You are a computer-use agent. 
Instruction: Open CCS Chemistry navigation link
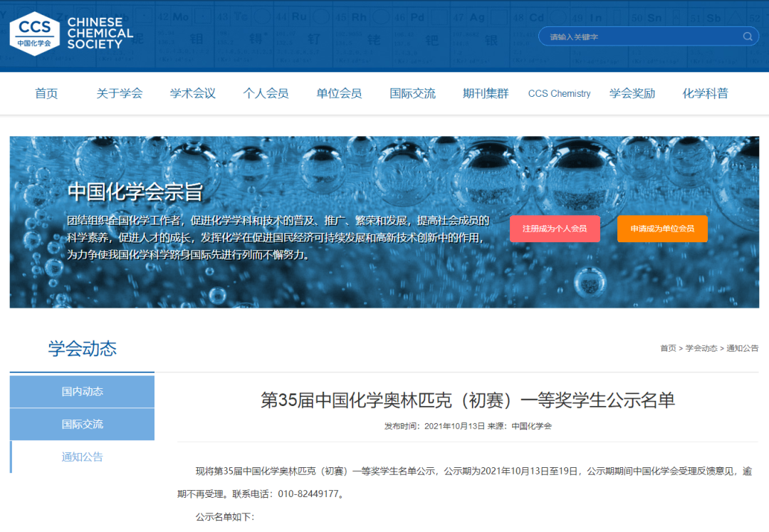coord(559,93)
